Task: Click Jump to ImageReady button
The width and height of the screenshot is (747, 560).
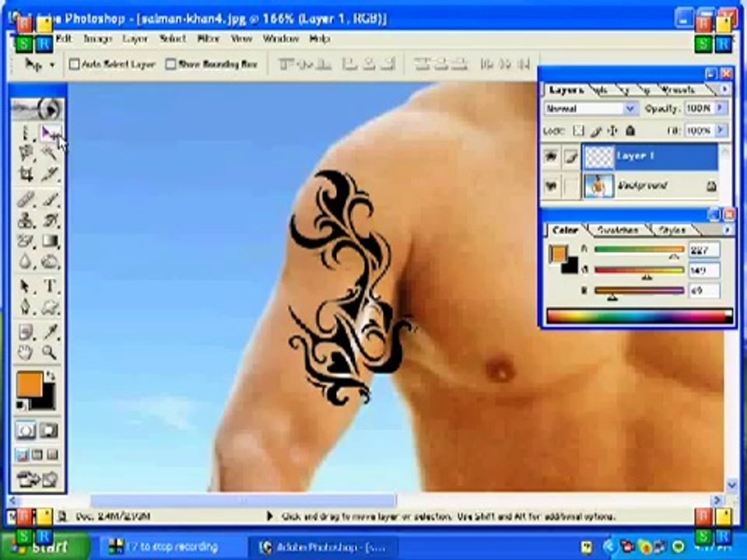Action: (x=38, y=478)
